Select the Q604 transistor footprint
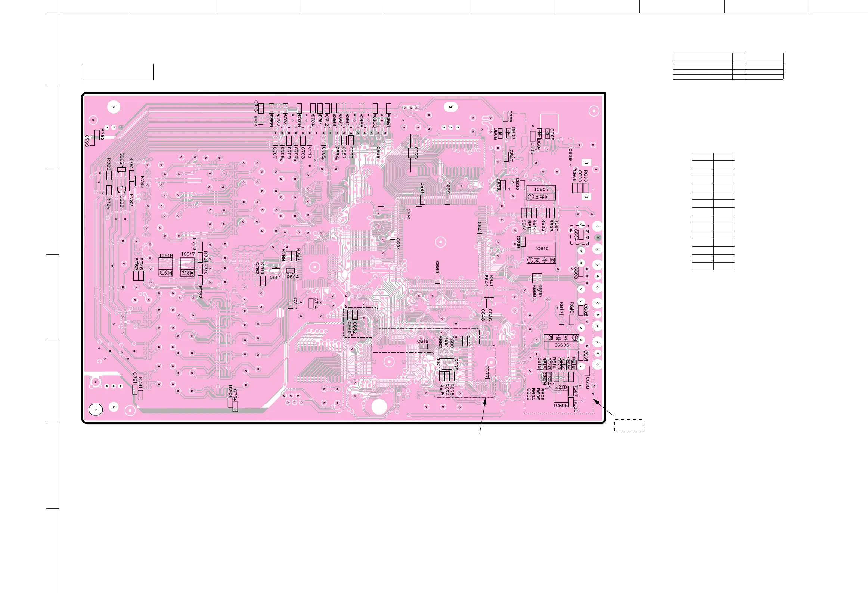Viewport: 868px width, 593px height. (291, 270)
